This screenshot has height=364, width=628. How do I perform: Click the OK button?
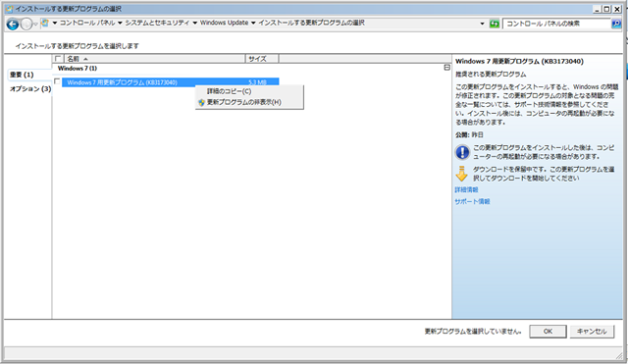pos(548,332)
